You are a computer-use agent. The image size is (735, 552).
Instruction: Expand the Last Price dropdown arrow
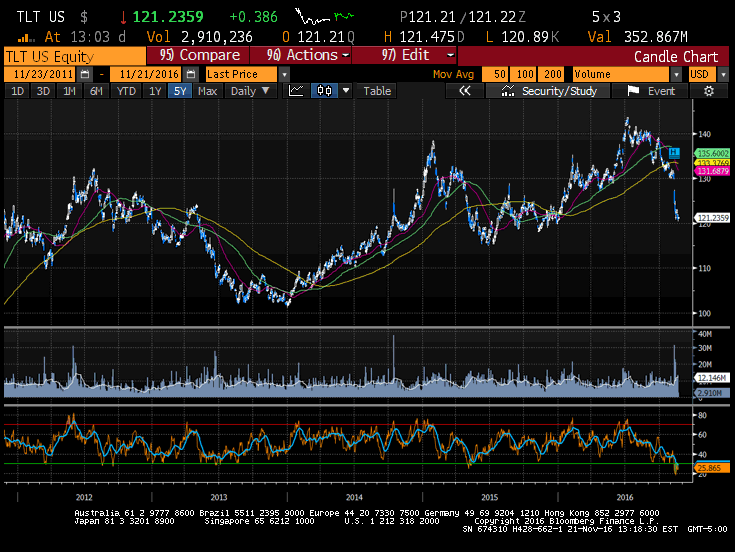click(x=284, y=75)
